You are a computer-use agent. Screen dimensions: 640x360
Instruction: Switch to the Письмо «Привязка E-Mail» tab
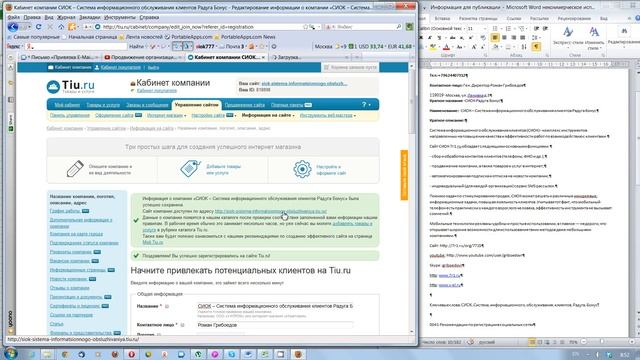tap(60, 58)
